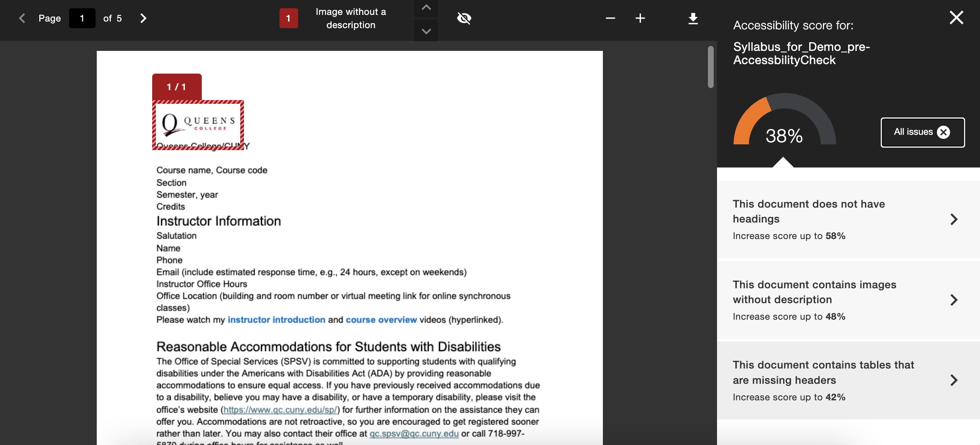980x445 pixels.
Task: Open the instructor introduction link
Action: (276, 320)
